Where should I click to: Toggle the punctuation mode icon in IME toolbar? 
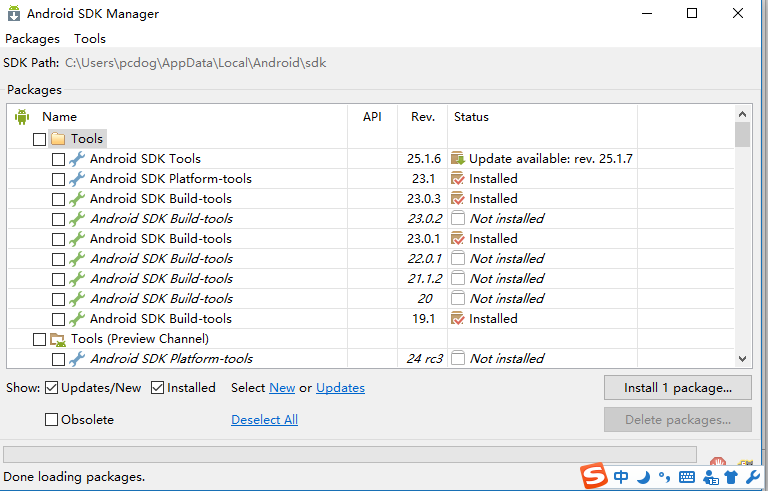(664, 477)
